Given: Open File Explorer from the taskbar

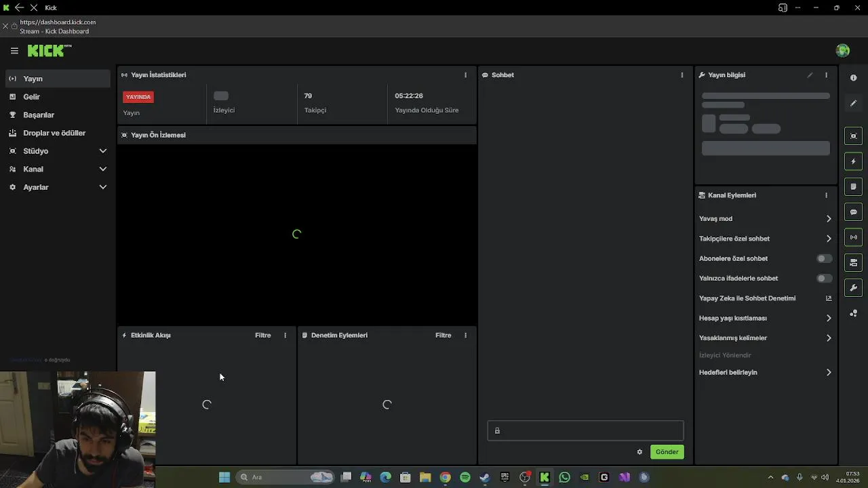Looking at the screenshot, I should pyautogui.click(x=425, y=477).
